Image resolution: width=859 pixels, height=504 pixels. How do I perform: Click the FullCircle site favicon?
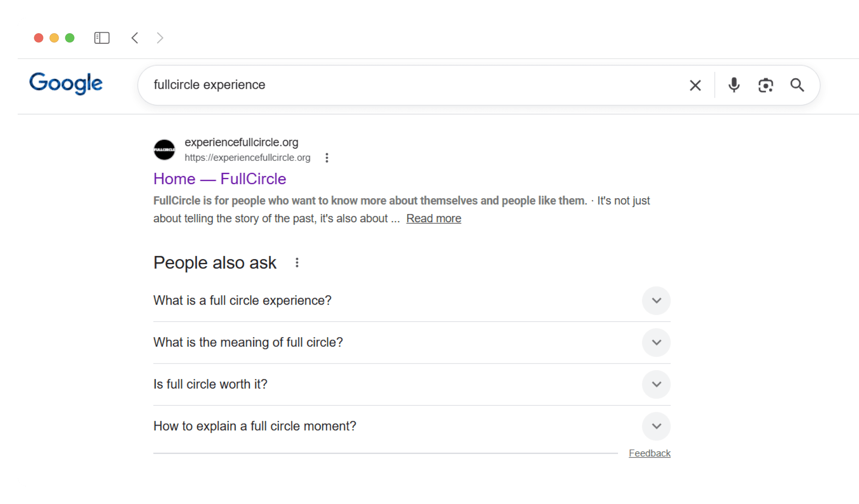164,150
